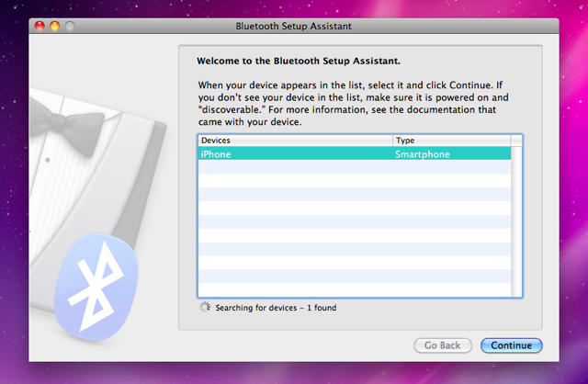Click the first empty row below iPhone
Viewport: 588px width, 384px height.
[x=354, y=167]
